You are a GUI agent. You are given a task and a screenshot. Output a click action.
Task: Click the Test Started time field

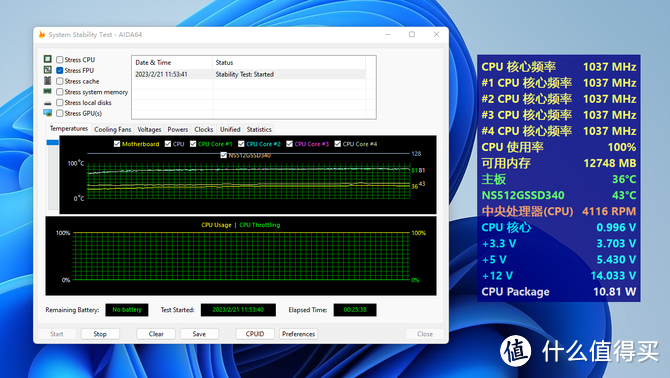coord(238,310)
